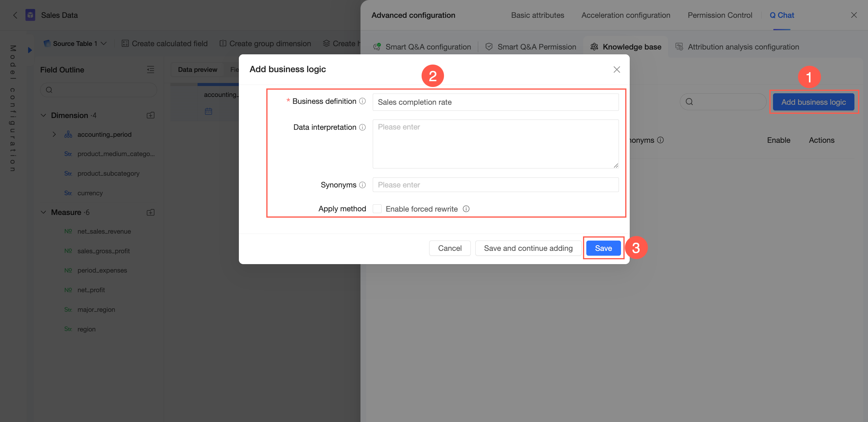This screenshot has height=422, width=868.
Task: Switch to Smart Q&A Permission tab
Action: 531,47
